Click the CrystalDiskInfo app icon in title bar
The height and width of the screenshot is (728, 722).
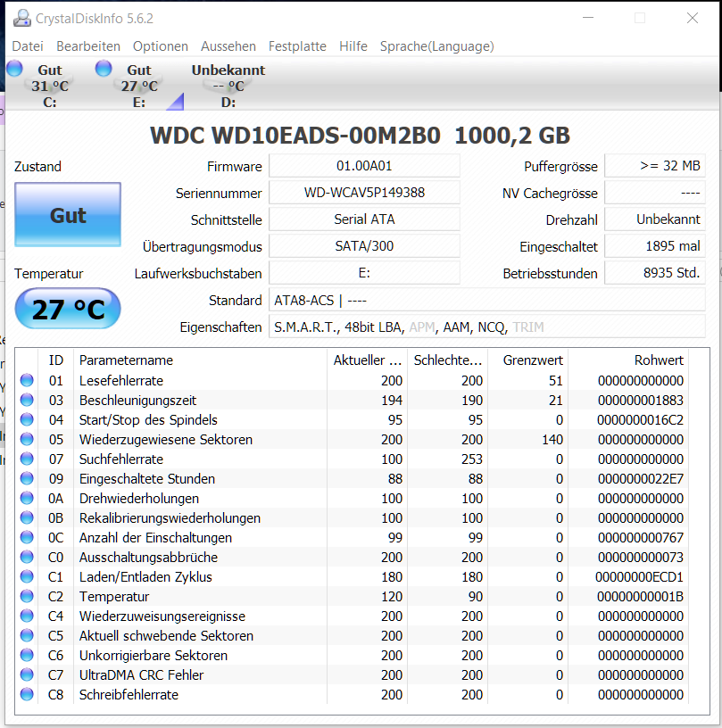pos(21,18)
